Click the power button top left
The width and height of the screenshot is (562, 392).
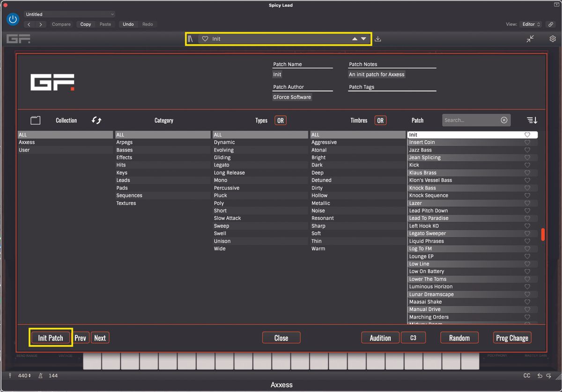click(x=13, y=19)
